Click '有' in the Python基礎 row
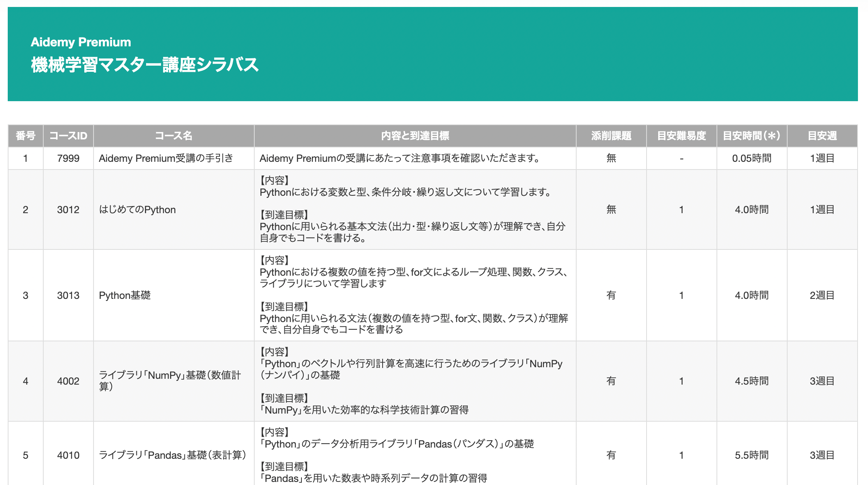868x485 pixels. [x=611, y=295]
